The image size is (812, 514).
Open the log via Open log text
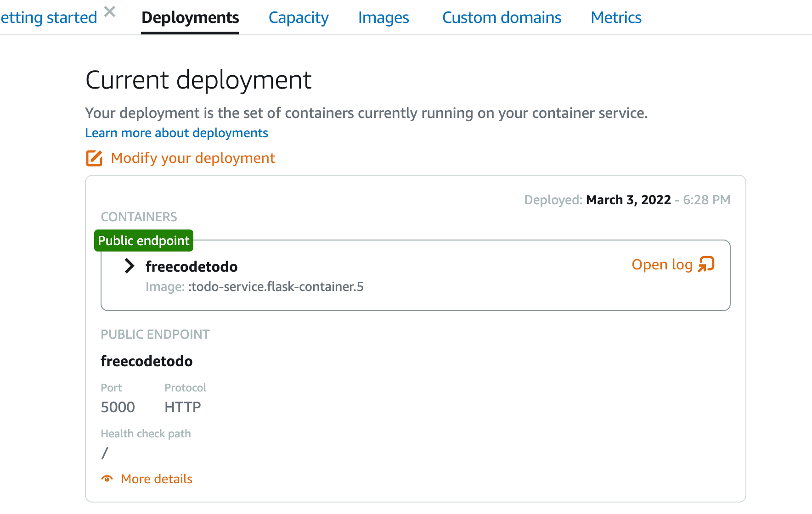[x=662, y=265]
